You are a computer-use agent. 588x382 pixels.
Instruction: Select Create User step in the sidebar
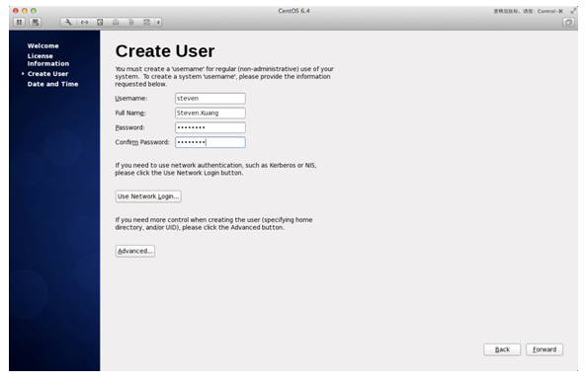[47, 74]
